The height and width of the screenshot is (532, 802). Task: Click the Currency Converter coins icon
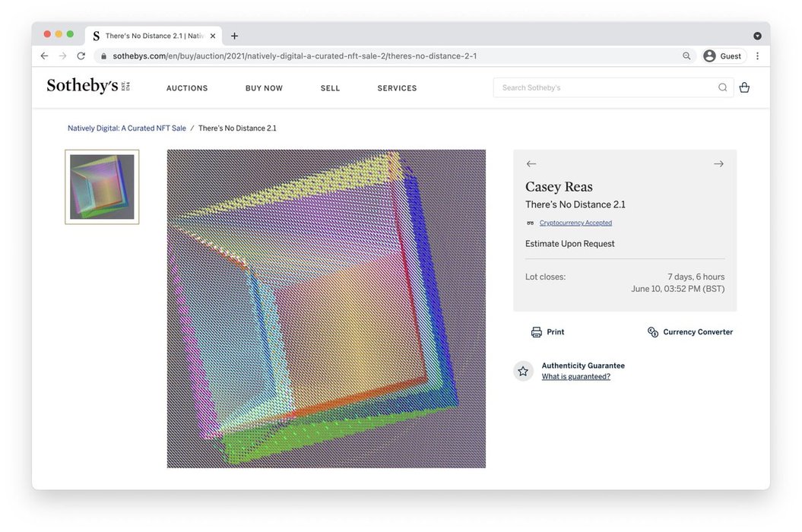[x=652, y=332]
